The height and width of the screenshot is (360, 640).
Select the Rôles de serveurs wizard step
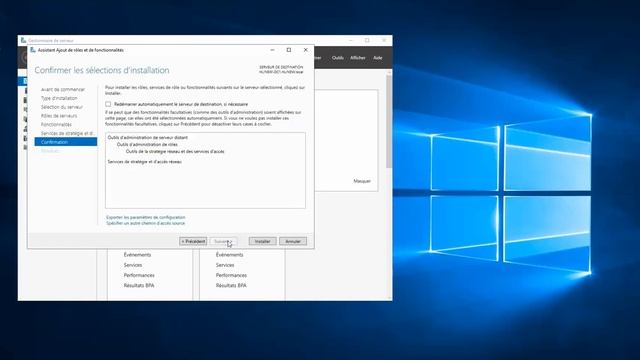pyautogui.click(x=59, y=116)
